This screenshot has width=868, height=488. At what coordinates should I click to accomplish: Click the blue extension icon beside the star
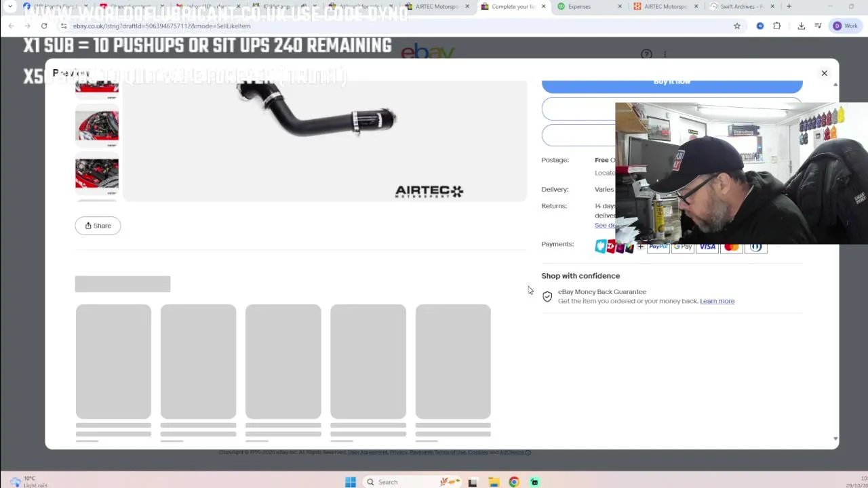point(760,26)
